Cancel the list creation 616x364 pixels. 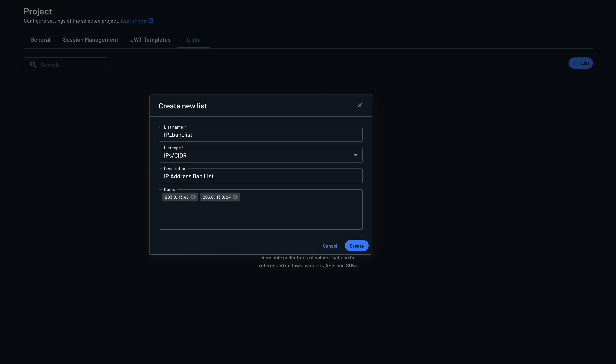click(x=330, y=246)
